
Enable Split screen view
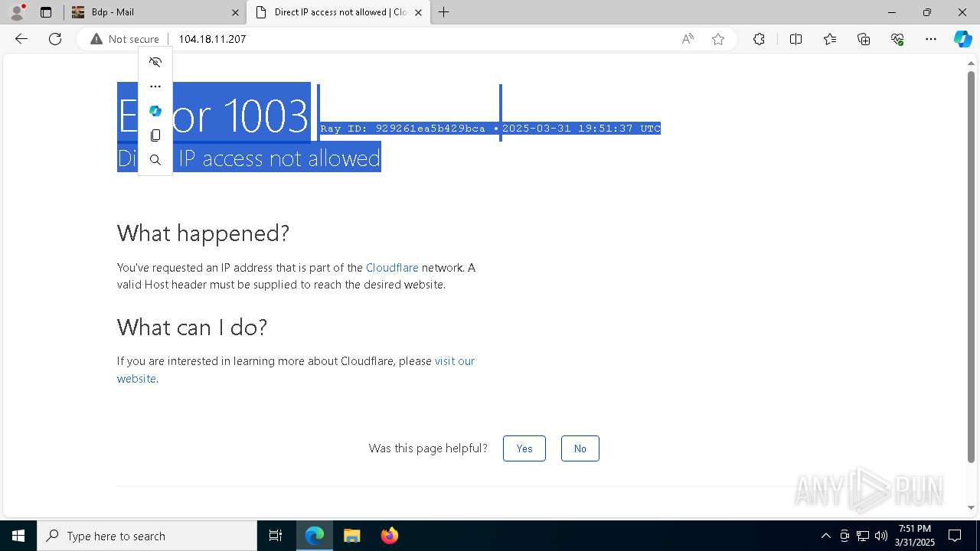pos(795,39)
